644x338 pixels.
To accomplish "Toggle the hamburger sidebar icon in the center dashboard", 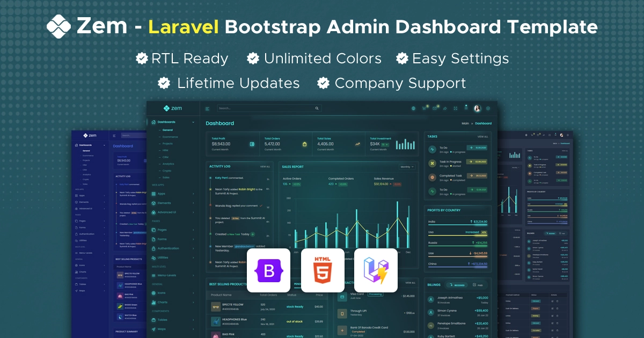I will coord(208,108).
